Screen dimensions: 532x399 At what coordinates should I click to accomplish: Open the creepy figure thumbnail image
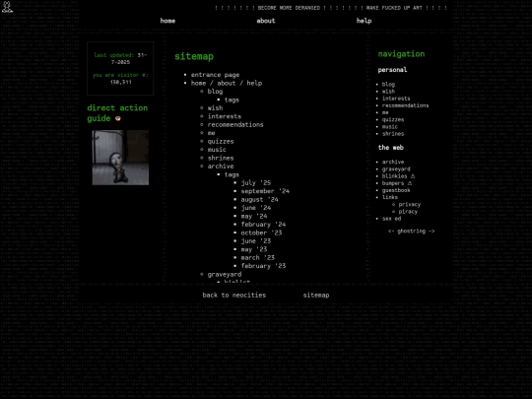pos(120,158)
